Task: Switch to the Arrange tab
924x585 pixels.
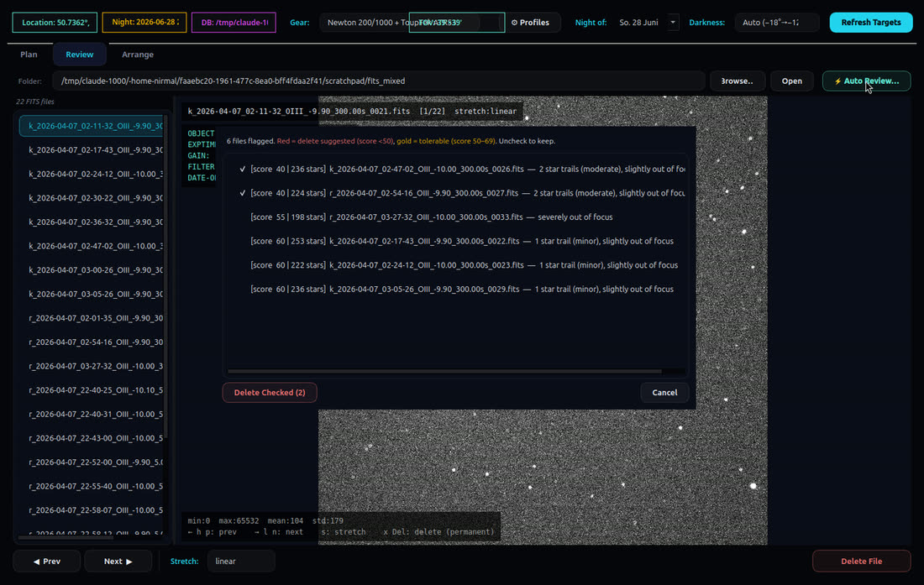Action: click(137, 55)
